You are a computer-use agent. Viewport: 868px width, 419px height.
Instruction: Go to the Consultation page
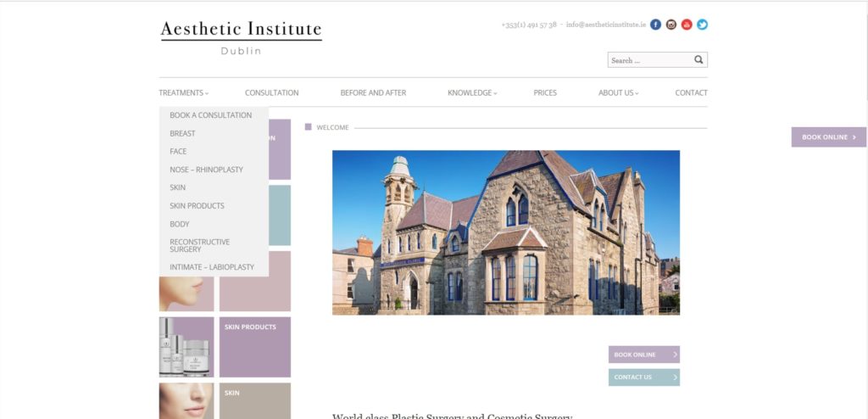pos(272,93)
